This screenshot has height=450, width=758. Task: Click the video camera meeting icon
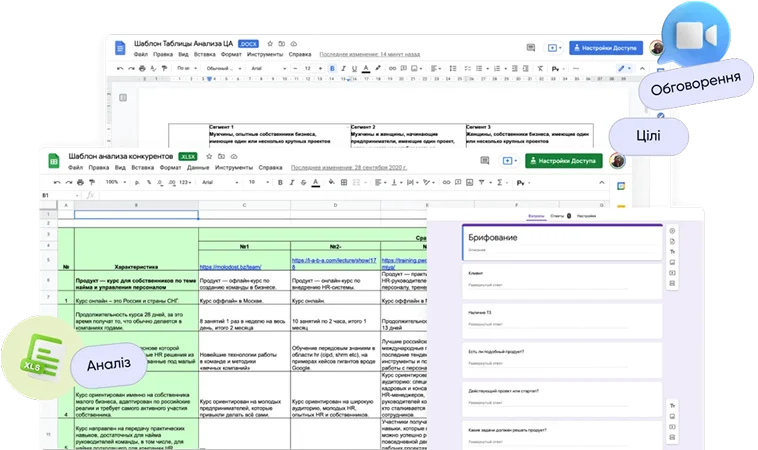coord(696,34)
